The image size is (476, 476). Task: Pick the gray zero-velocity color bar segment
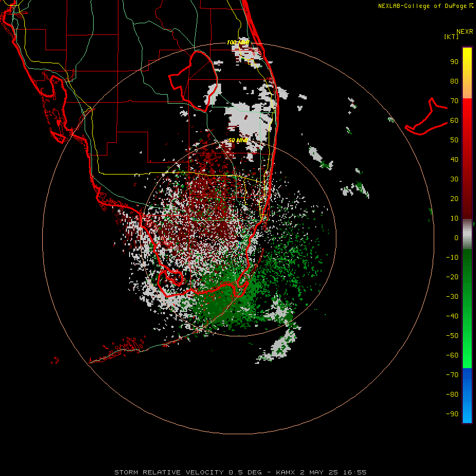pos(467,234)
